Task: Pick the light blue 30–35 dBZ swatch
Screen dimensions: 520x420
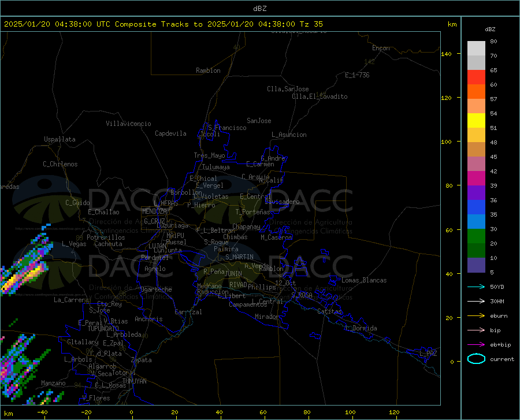Action: (x=476, y=222)
